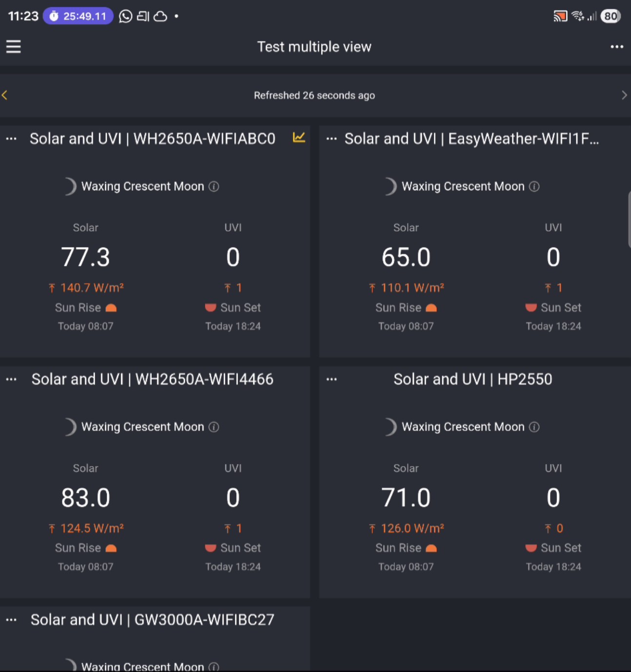
Task: Tap the info icon beside Waxing Crescent Moon on WH2650A-WIFI4466
Action: [214, 427]
